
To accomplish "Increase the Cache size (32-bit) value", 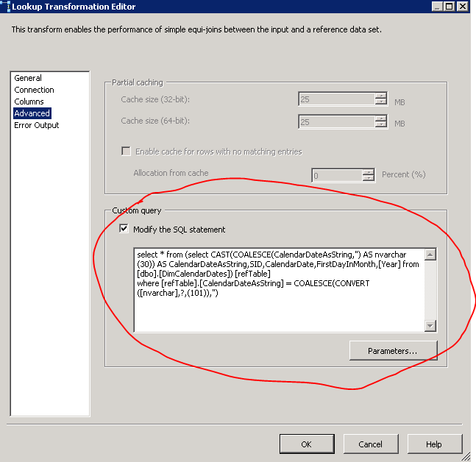I will coord(380,96).
